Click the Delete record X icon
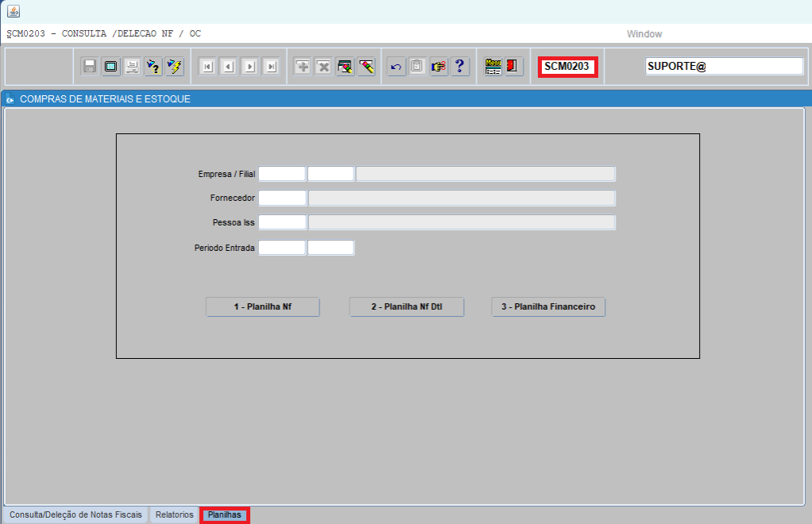This screenshot has width=812, height=524. coord(323,67)
